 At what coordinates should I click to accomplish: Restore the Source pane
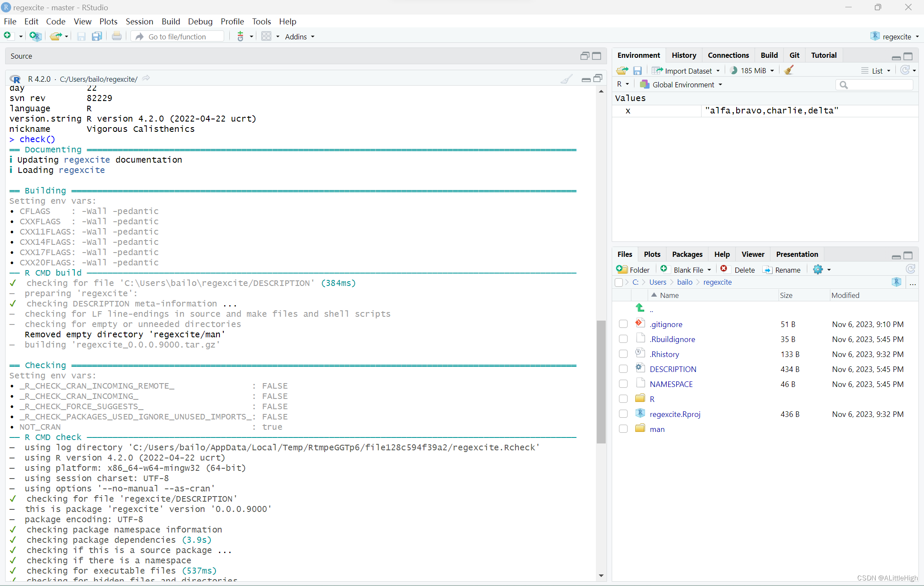[x=585, y=56]
